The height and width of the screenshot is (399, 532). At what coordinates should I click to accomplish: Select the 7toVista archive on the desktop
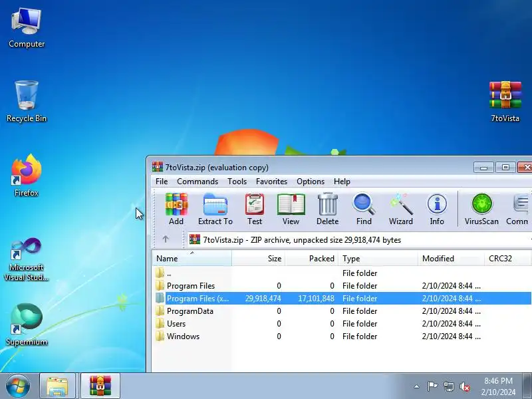click(x=505, y=101)
